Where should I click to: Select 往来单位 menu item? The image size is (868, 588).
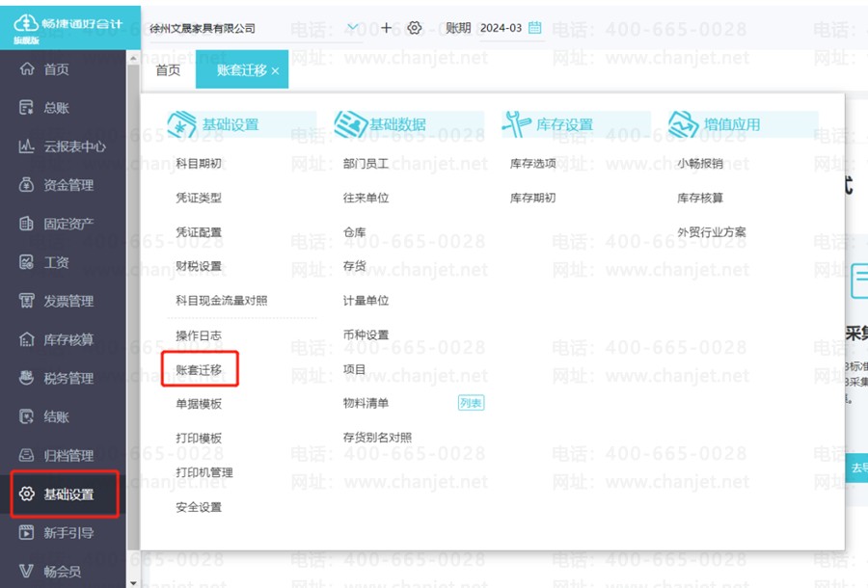coord(366,198)
